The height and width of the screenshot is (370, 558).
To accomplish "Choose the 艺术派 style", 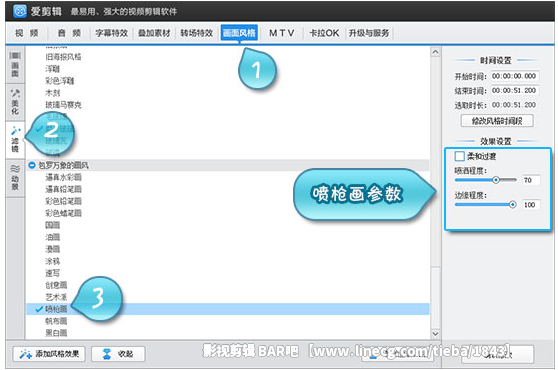I will click(x=56, y=297).
